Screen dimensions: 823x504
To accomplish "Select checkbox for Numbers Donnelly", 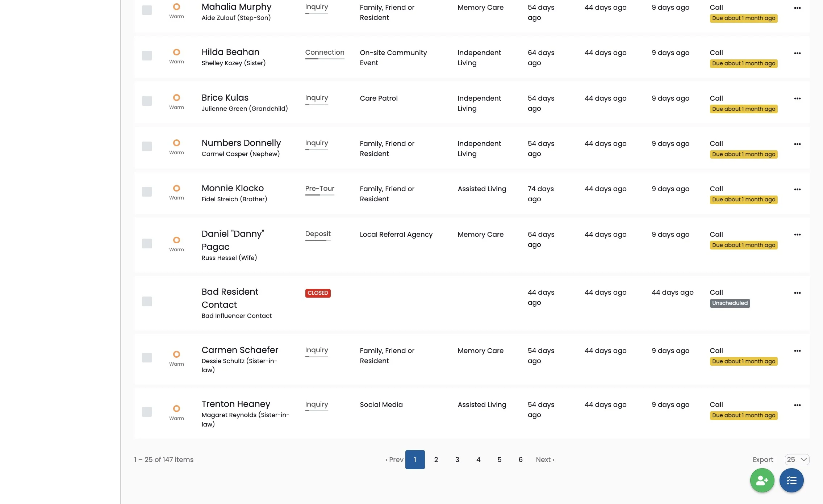I will tap(147, 146).
